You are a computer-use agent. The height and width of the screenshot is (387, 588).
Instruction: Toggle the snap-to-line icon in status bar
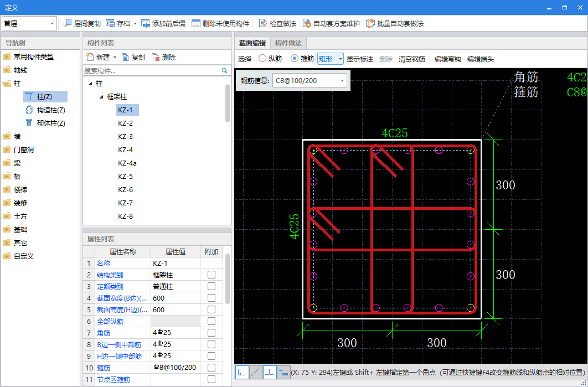tap(256, 372)
